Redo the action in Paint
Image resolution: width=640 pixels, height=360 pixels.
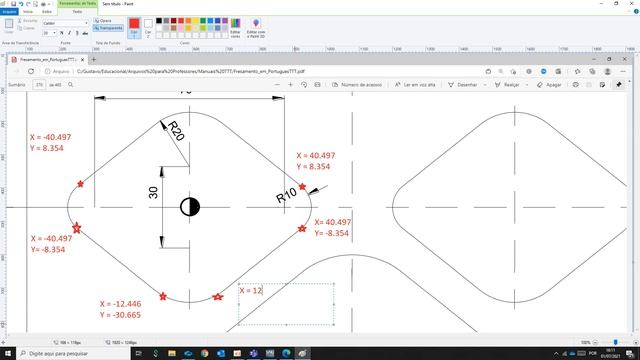point(28,4)
